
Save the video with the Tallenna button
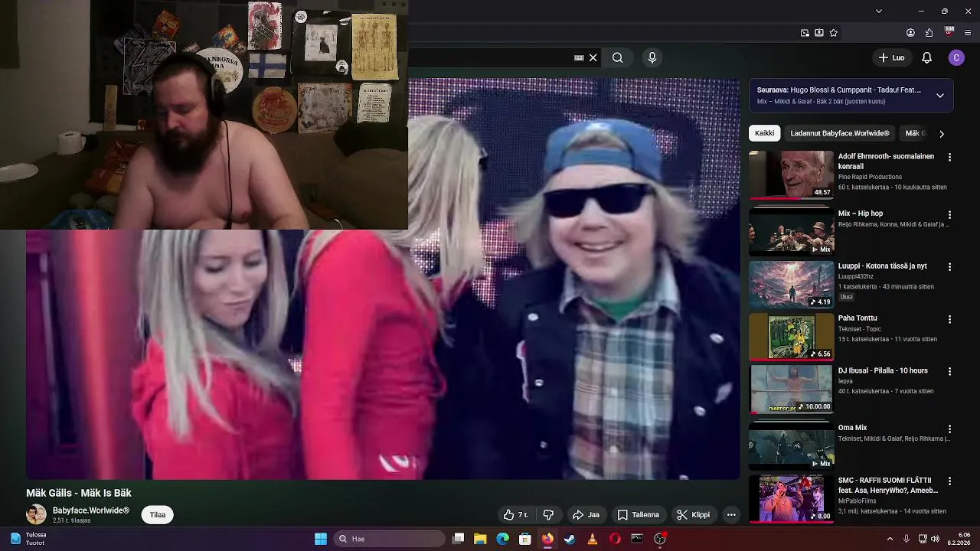pyautogui.click(x=639, y=515)
